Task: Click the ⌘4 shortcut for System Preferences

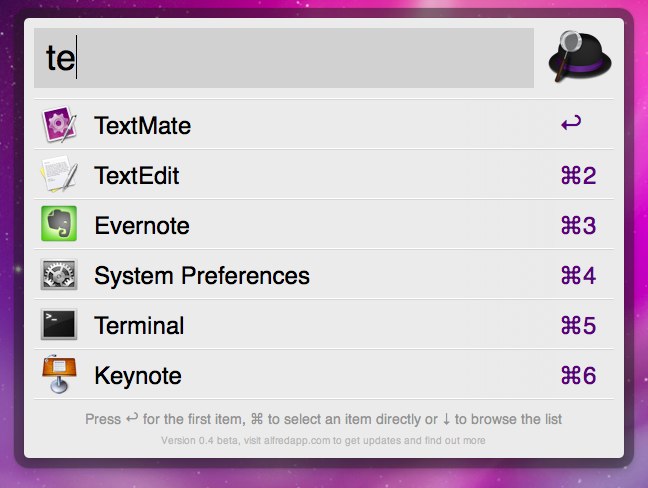Action: [x=578, y=275]
